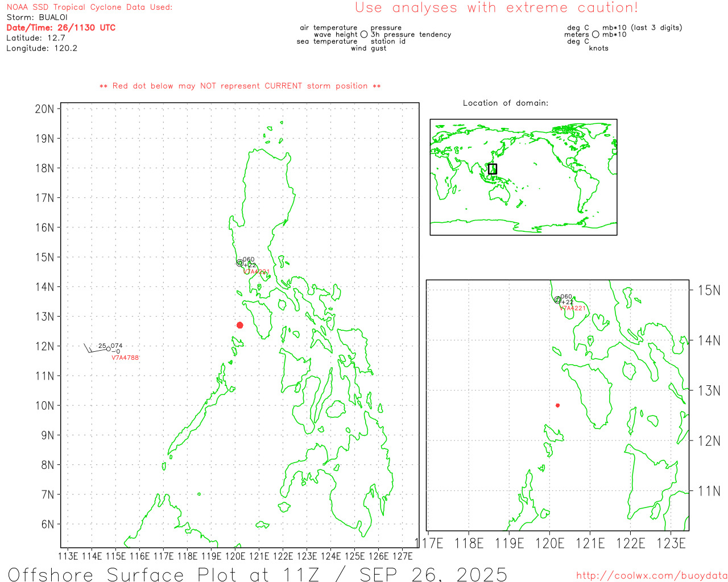Click the 'Date/Time: 26/1130 UTC' text
This screenshot has height=582, width=728.
[61, 28]
